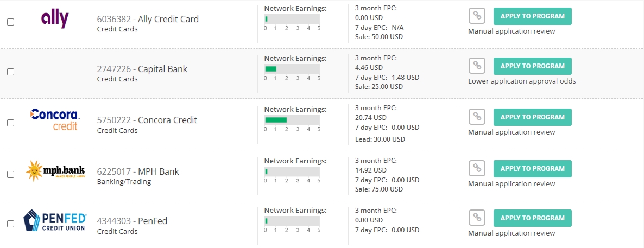Image resolution: width=644 pixels, height=248 pixels.
Task: Click the link icon for MPH Bank
Action: 477,168
